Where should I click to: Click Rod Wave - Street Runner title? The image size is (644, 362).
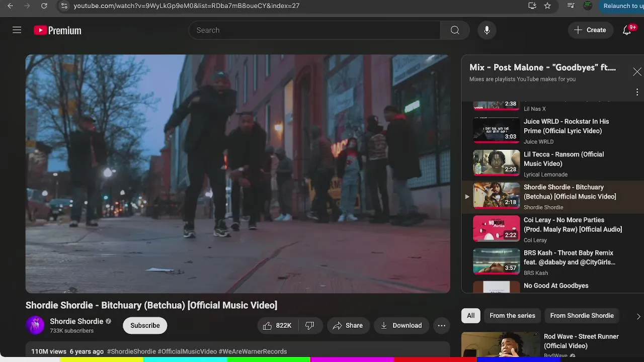[581, 341]
